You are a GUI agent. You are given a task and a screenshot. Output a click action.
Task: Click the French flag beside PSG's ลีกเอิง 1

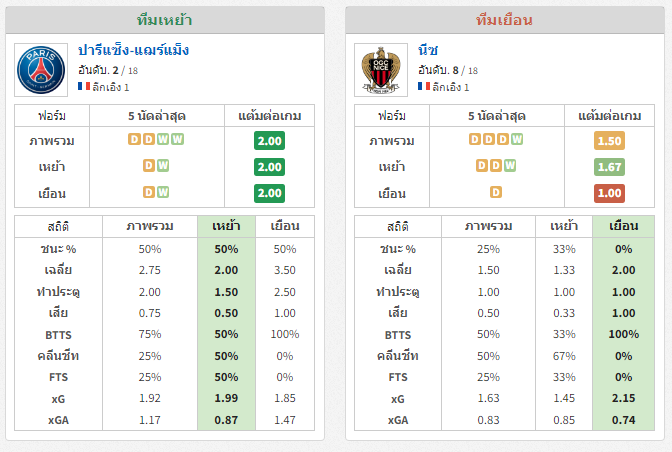[x=84, y=86]
